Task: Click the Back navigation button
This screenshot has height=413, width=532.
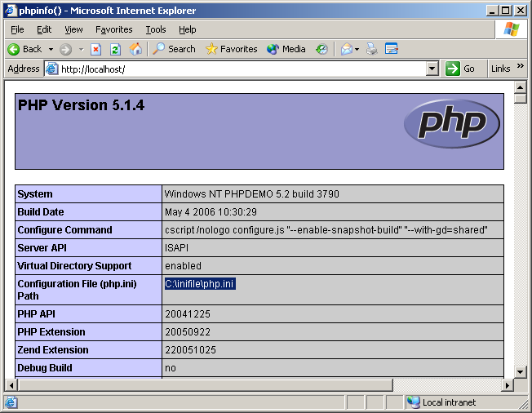Action: (24, 49)
